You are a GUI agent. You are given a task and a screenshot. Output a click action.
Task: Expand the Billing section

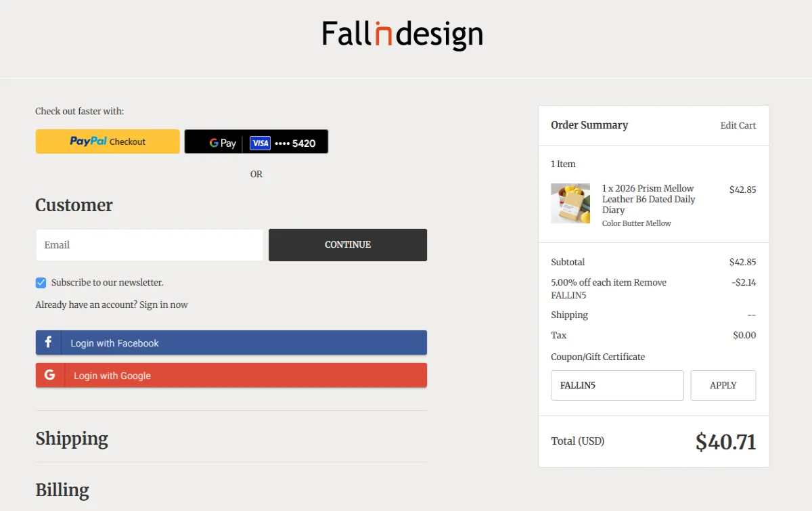[x=62, y=489]
